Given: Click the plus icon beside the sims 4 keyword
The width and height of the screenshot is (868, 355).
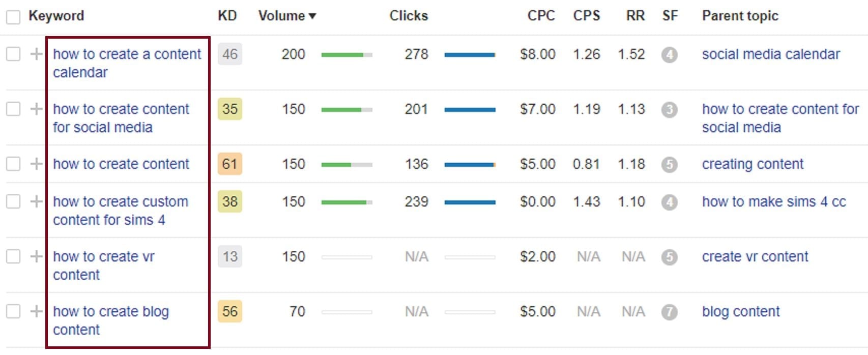Looking at the screenshot, I should pyautogui.click(x=36, y=201).
